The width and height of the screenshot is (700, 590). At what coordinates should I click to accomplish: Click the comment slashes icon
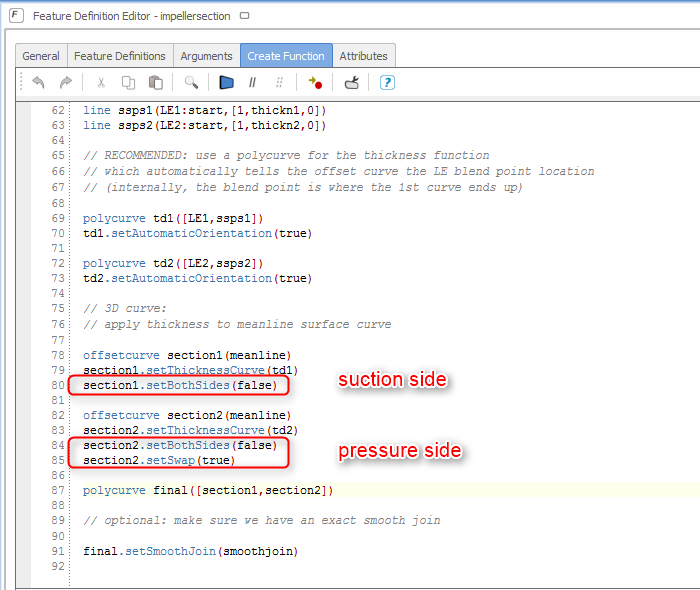point(252,83)
